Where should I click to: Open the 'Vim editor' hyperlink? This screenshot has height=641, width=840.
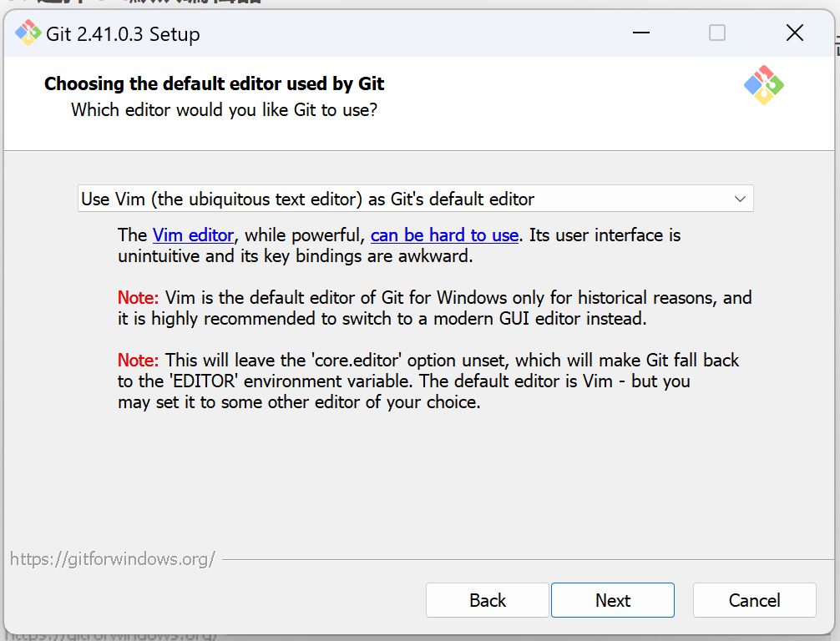point(193,235)
